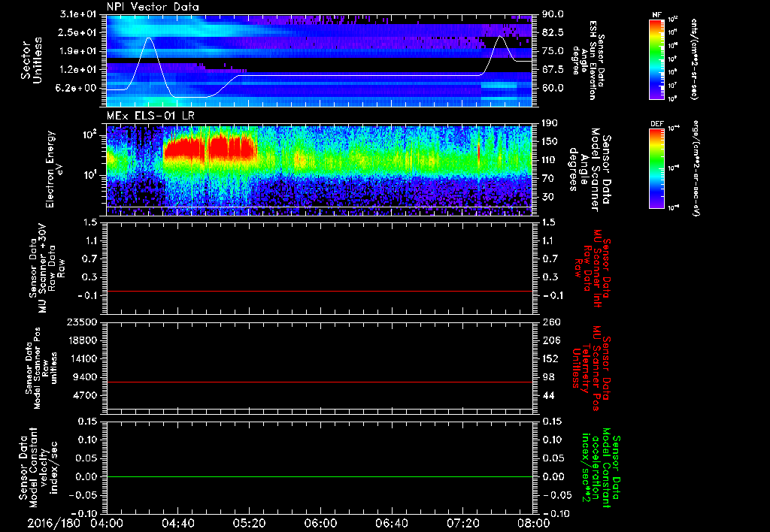Click the 06:00 time axis label
The image size is (770, 532).
tap(320, 523)
